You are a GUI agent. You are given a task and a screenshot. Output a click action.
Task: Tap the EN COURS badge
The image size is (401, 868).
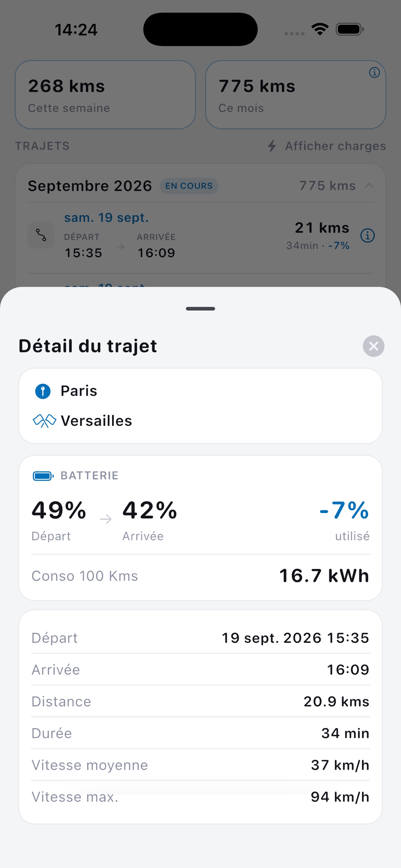[x=189, y=186]
